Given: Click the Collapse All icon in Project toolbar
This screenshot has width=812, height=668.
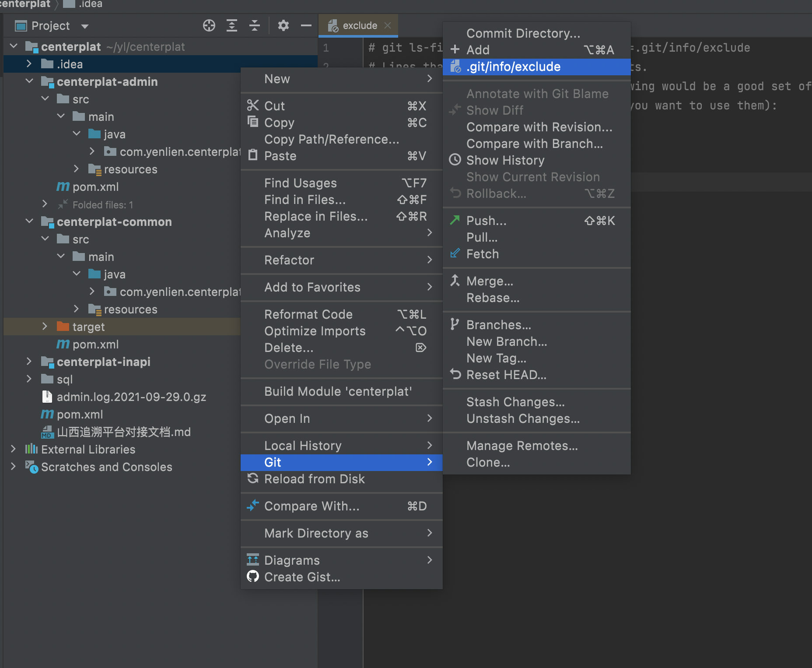Looking at the screenshot, I should 255,25.
